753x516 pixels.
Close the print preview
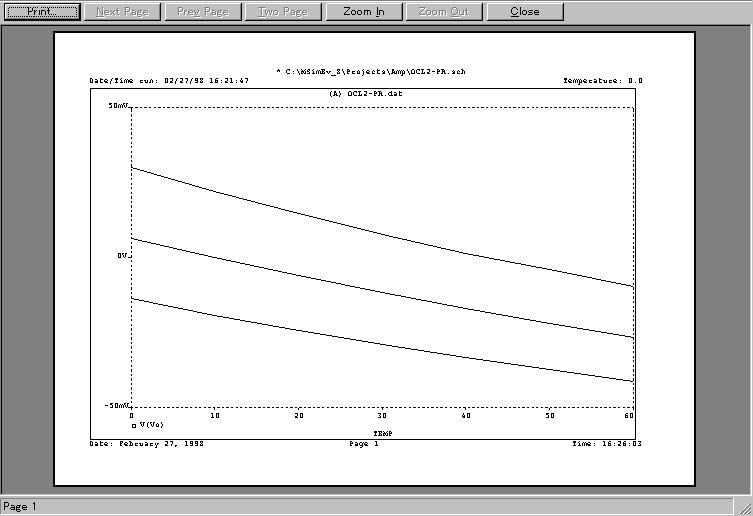[x=525, y=12]
